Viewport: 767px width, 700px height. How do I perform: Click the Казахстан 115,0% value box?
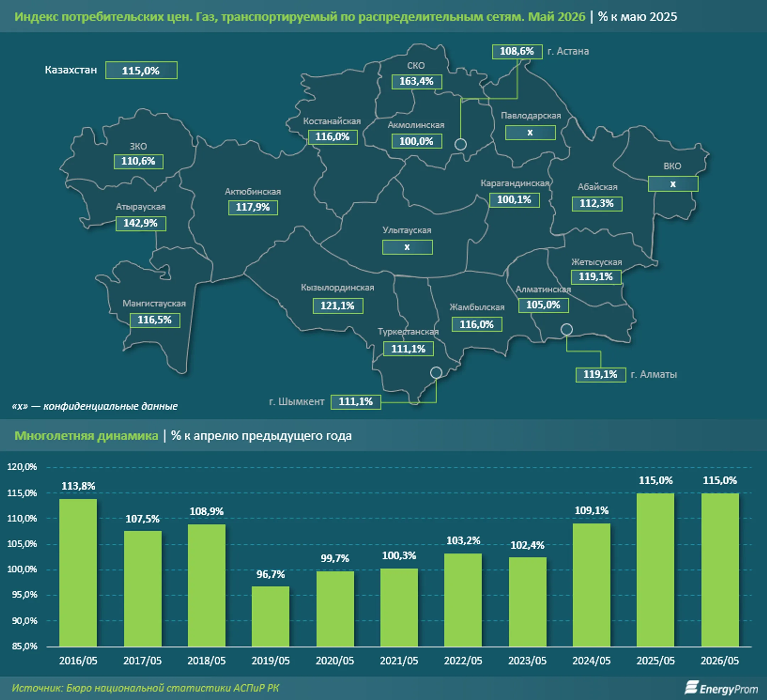click(x=141, y=70)
